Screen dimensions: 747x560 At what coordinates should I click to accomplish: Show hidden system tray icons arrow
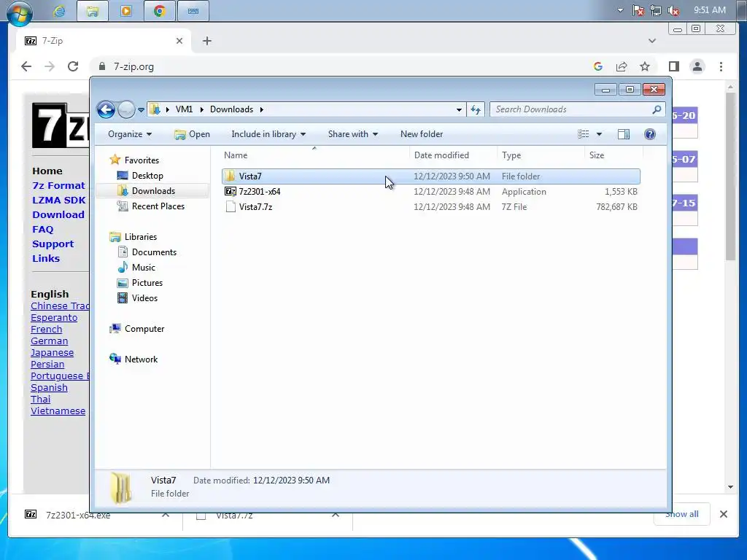coord(620,10)
